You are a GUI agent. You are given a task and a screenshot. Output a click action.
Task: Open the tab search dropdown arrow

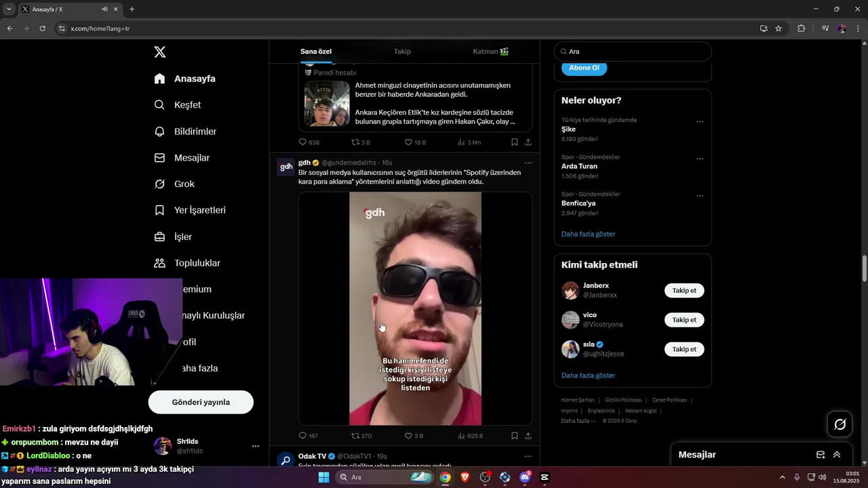[9, 9]
